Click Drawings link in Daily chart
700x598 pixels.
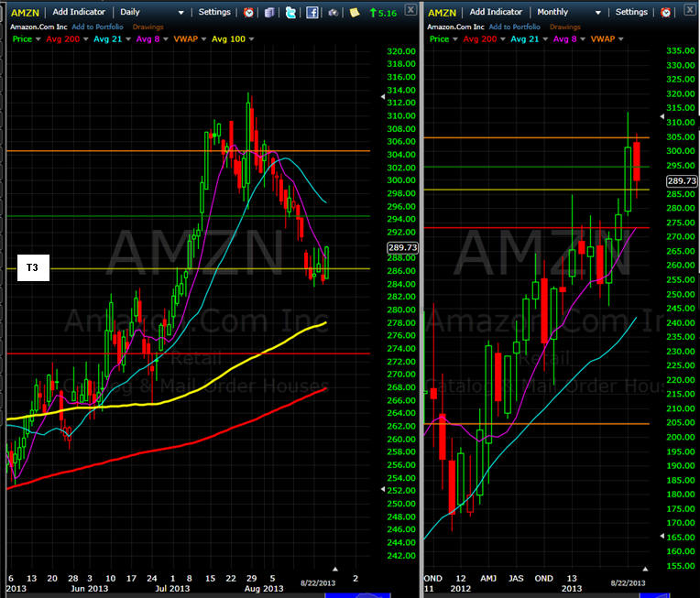[x=148, y=27]
